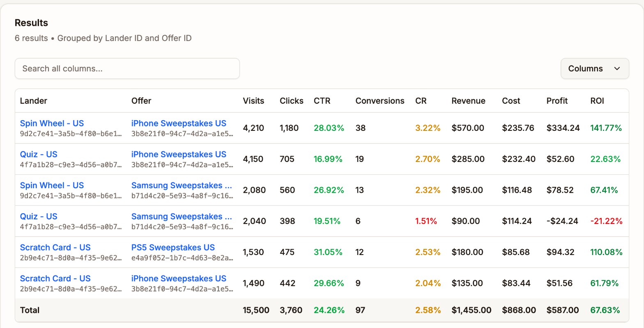Image resolution: width=644 pixels, height=328 pixels.
Task: Open Scratch Card - US lander with 1,490 visits
Action: [55, 279]
